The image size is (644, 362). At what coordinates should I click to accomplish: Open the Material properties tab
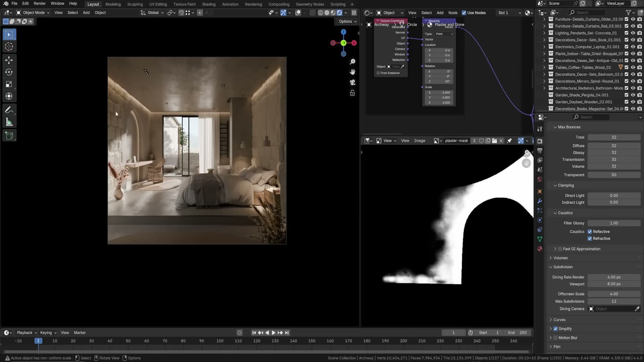click(x=540, y=249)
